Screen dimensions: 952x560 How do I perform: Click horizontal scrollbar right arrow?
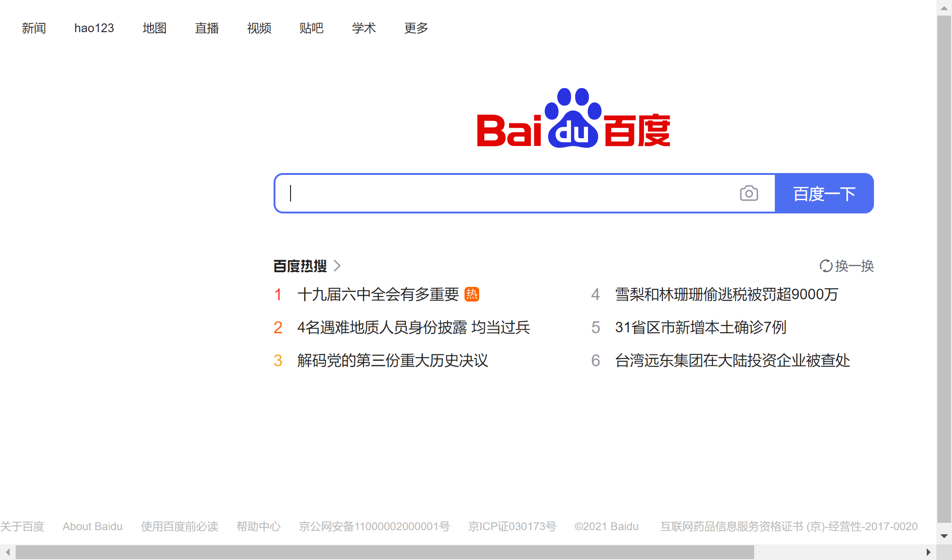928,552
